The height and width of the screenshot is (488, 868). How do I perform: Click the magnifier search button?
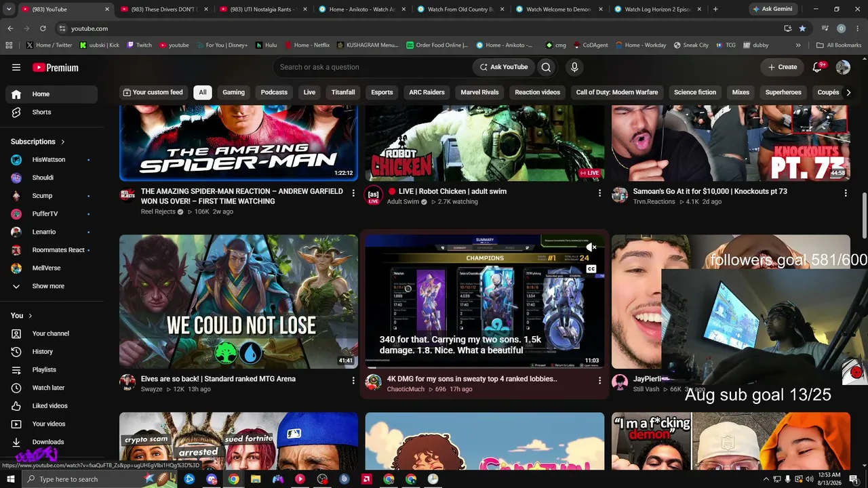[x=546, y=67]
